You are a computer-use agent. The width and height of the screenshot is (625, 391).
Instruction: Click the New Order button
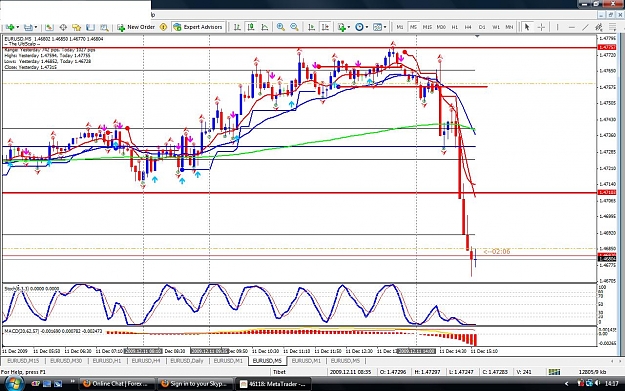(136, 27)
